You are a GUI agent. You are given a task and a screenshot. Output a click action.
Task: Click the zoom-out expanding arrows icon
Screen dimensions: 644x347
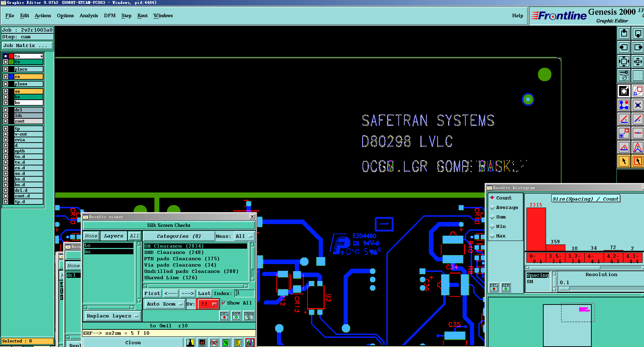pos(624,61)
